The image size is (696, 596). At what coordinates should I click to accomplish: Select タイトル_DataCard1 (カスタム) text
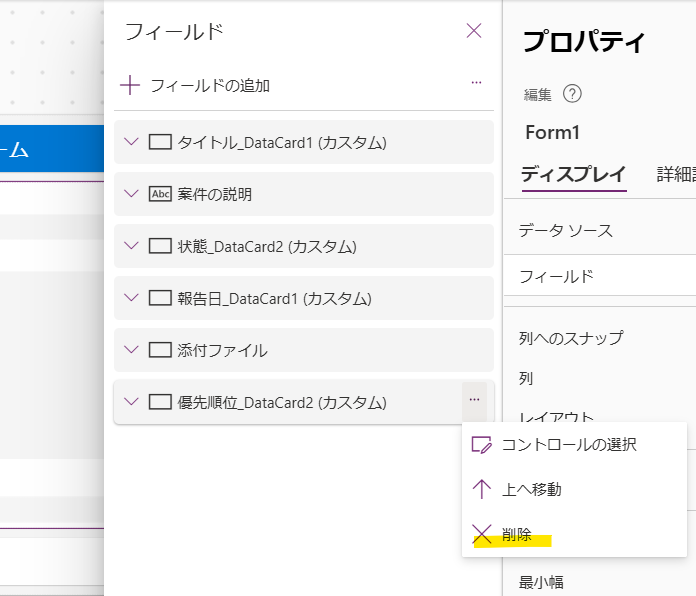282,143
